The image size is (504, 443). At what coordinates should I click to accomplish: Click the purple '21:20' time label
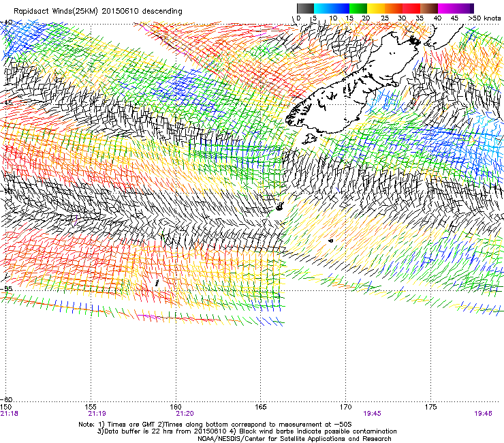click(185, 414)
